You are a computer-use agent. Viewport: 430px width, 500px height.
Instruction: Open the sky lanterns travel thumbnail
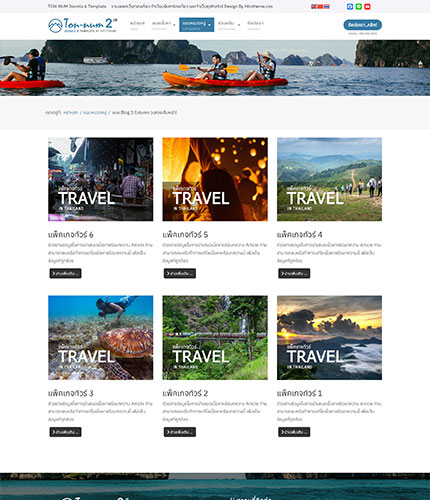[x=215, y=179]
